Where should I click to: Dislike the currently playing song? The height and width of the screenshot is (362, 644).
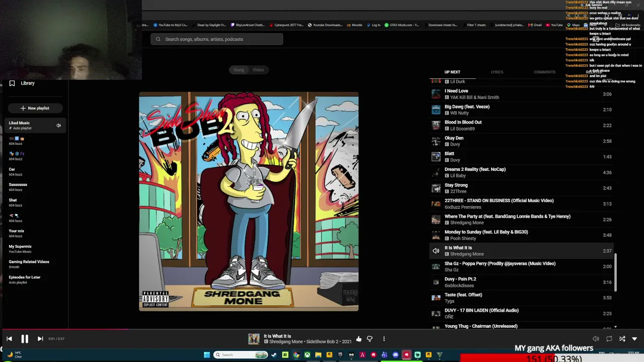click(369, 339)
